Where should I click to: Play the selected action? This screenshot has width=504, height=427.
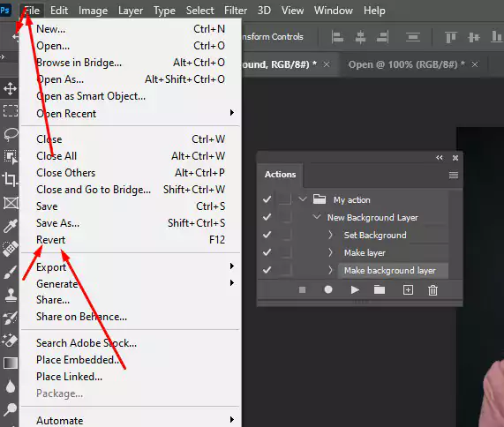point(355,290)
